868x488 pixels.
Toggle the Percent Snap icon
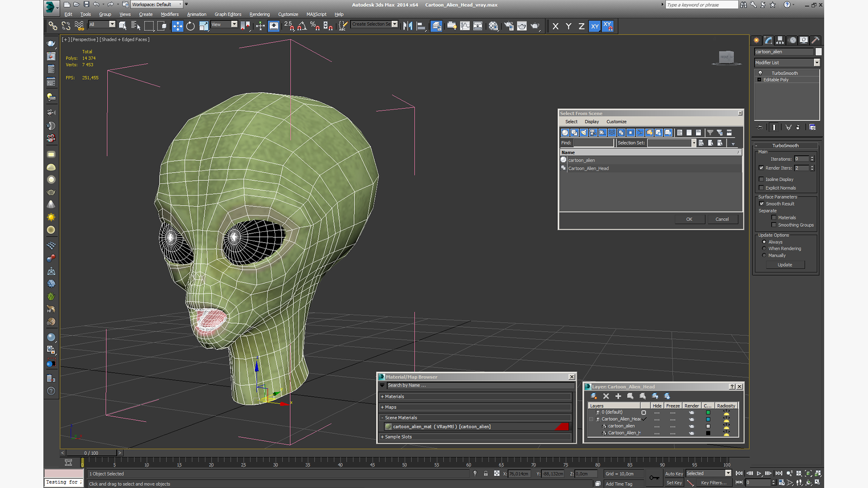[315, 26]
